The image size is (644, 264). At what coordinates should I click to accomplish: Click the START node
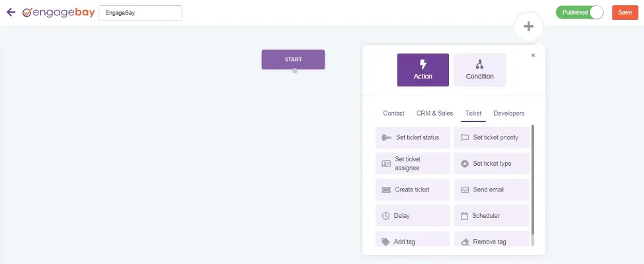point(294,59)
